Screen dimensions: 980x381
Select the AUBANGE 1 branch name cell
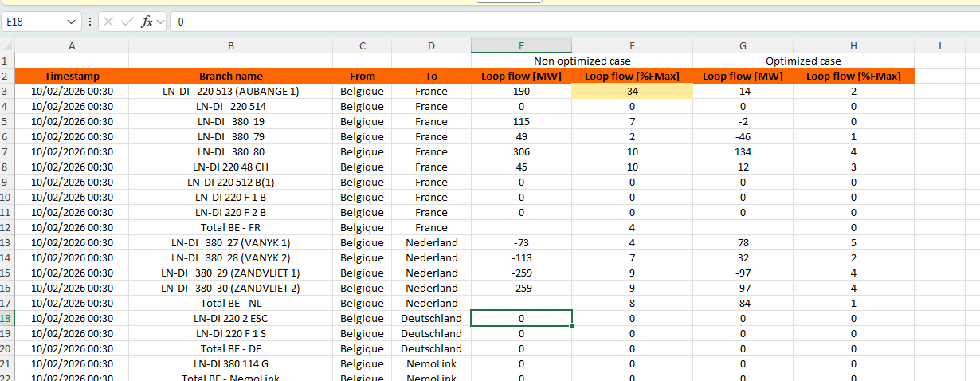tap(230, 92)
